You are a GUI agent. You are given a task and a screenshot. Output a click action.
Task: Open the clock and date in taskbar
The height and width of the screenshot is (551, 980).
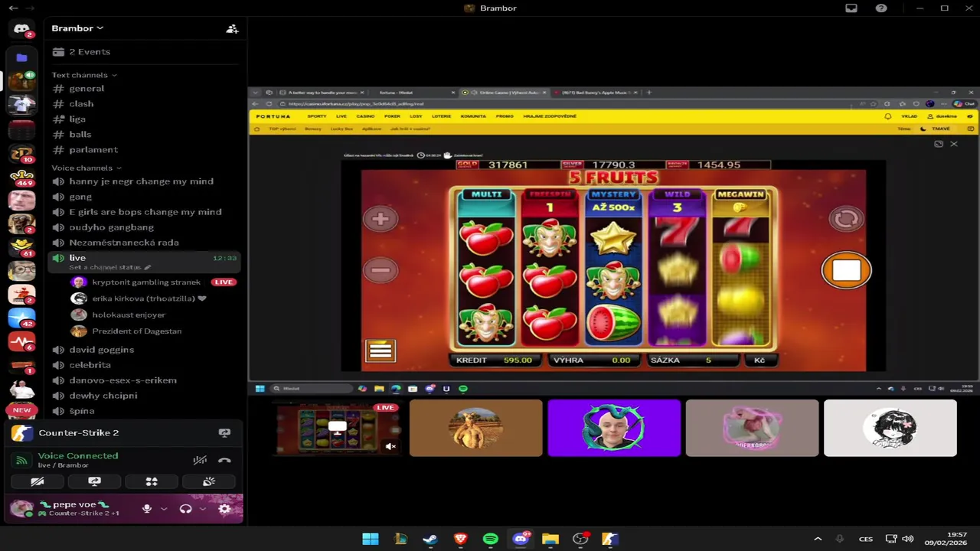[946, 539]
